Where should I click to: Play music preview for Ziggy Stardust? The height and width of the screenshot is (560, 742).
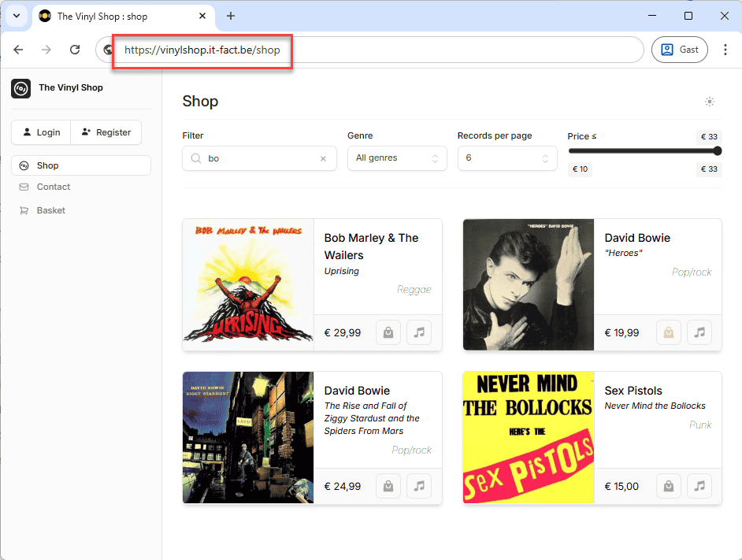pos(419,486)
